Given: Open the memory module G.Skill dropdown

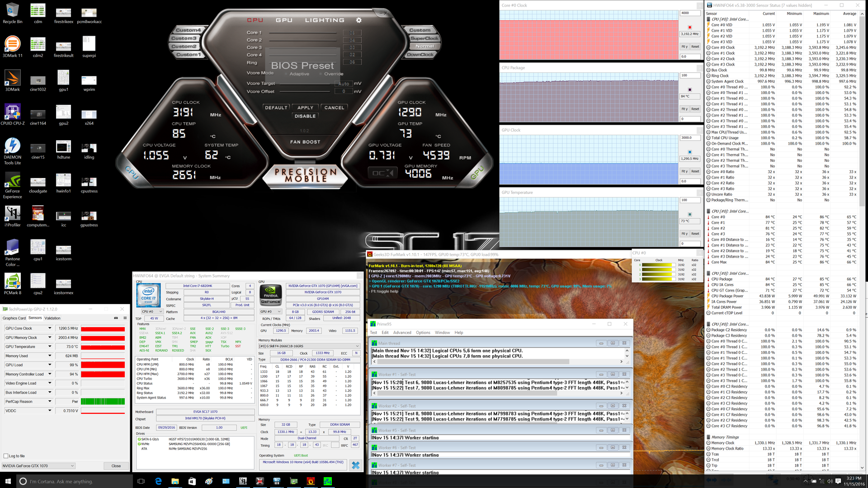Looking at the screenshot, I should pos(309,346).
